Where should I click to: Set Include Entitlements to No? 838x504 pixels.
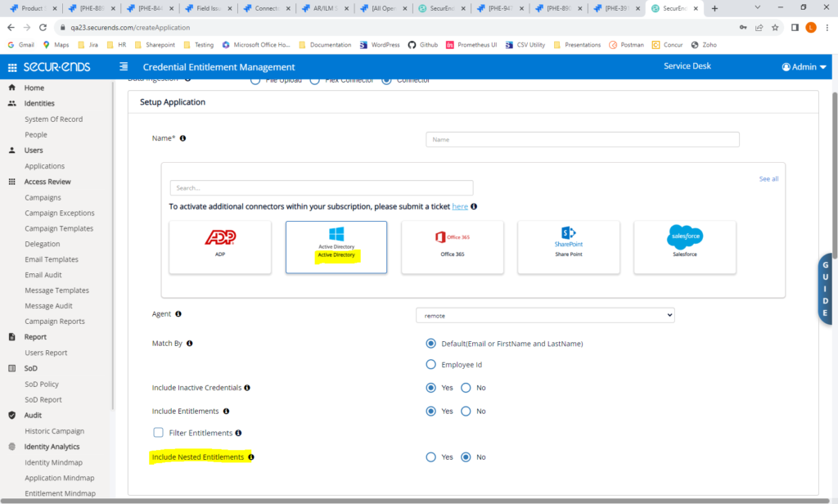(x=466, y=412)
